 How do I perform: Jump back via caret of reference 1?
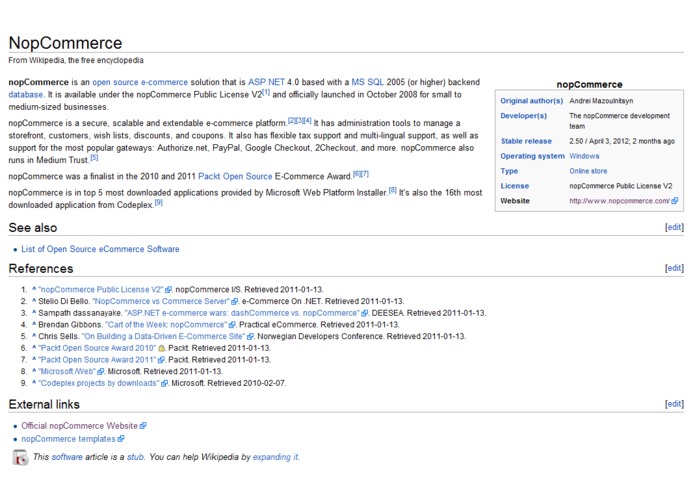click(x=34, y=289)
